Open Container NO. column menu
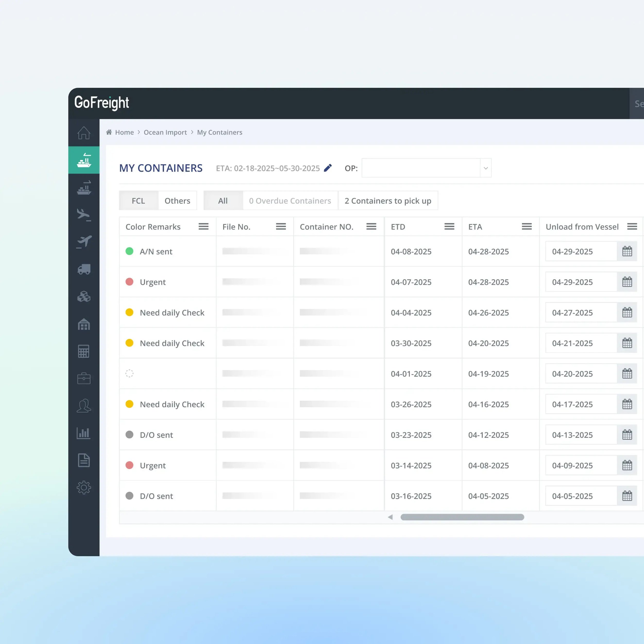Image resolution: width=644 pixels, height=644 pixels. (x=371, y=227)
